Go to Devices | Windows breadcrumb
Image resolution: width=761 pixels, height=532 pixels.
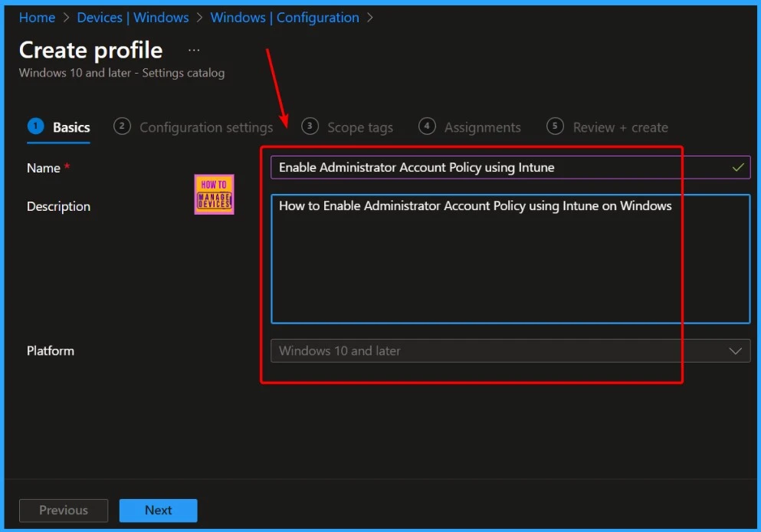tap(133, 18)
